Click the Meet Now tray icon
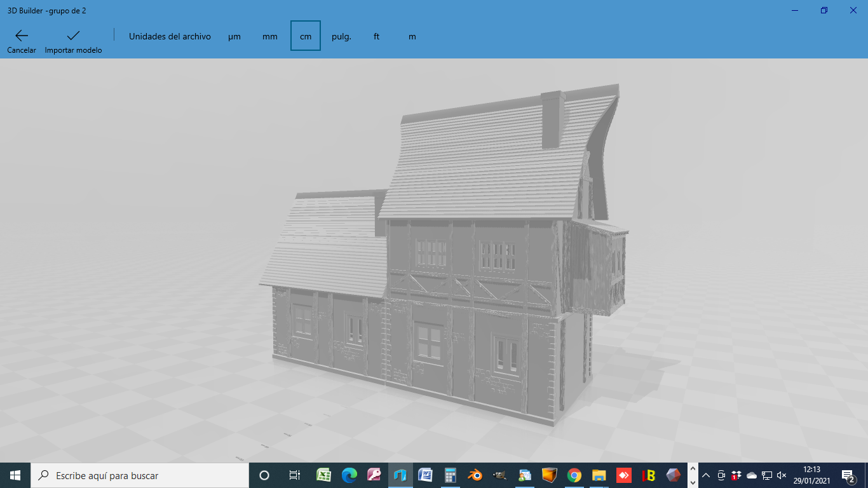Viewport: 868px width, 488px height. [721, 475]
